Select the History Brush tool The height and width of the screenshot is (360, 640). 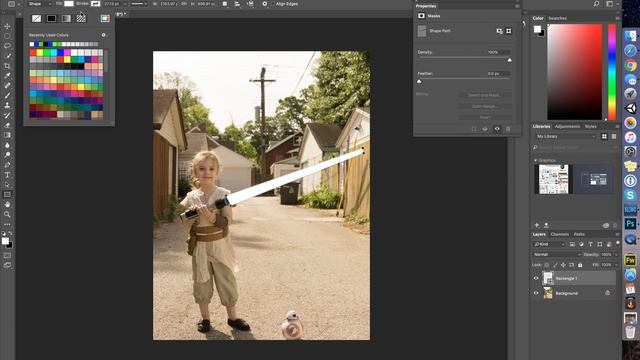click(x=7, y=115)
